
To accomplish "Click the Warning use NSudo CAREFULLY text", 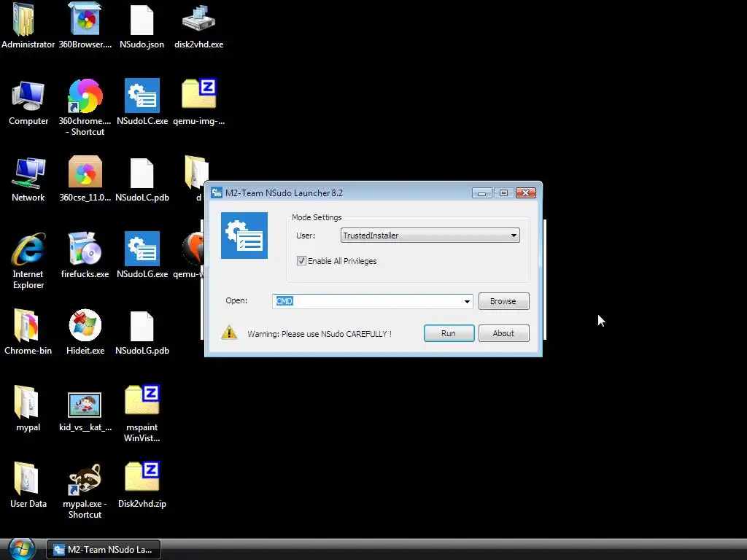I will tap(320, 334).
